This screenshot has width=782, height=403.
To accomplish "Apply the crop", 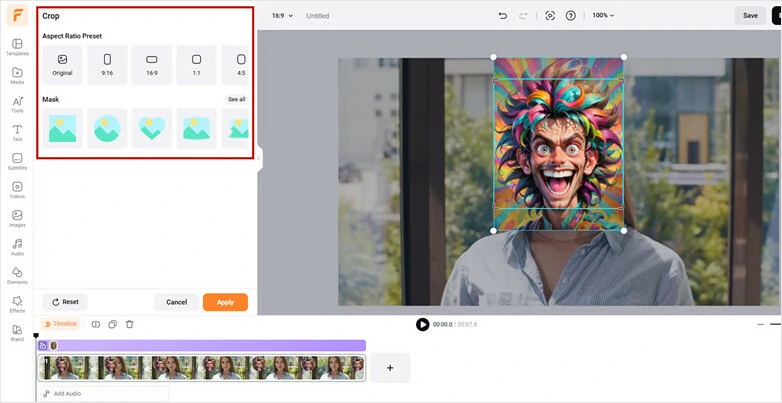I will click(225, 302).
